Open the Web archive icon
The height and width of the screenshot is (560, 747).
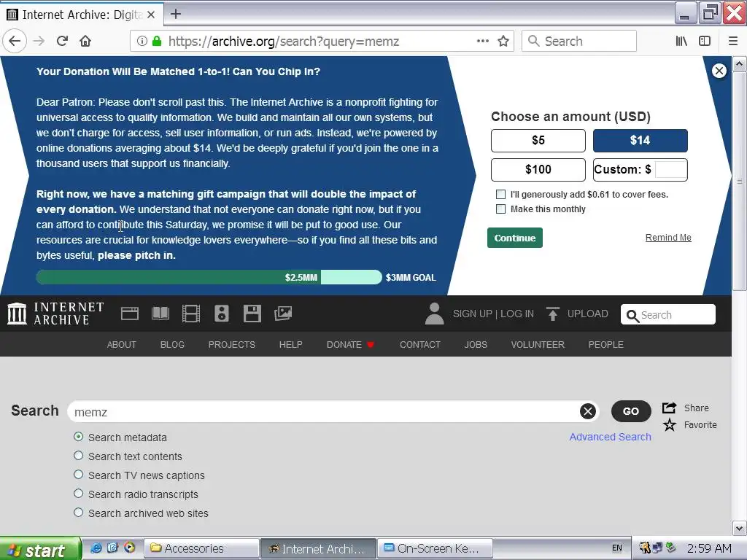[x=130, y=314]
